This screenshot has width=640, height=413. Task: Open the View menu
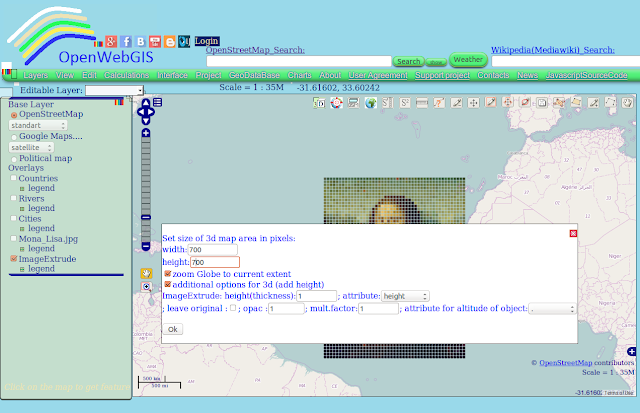click(x=65, y=75)
